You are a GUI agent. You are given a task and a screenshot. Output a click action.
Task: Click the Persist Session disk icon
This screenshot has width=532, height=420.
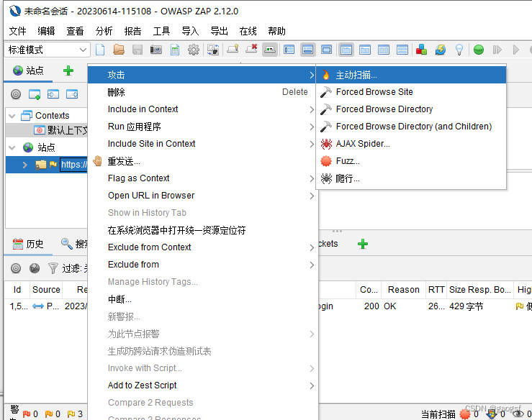(137, 50)
